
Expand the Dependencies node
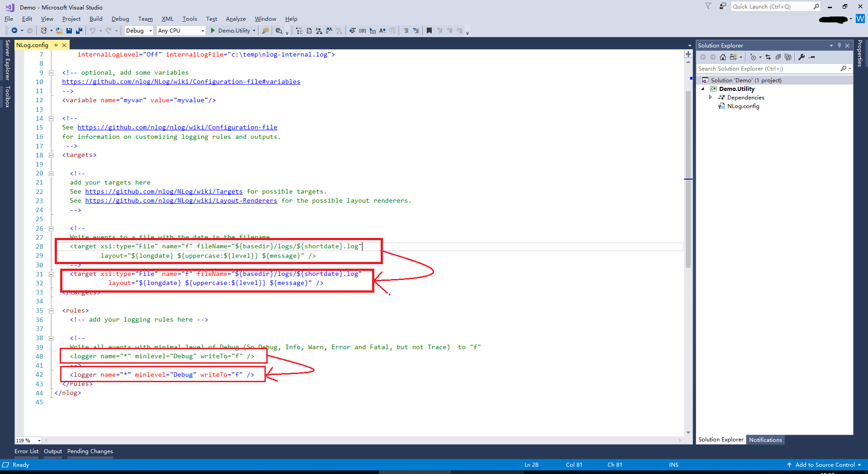(x=710, y=97)
